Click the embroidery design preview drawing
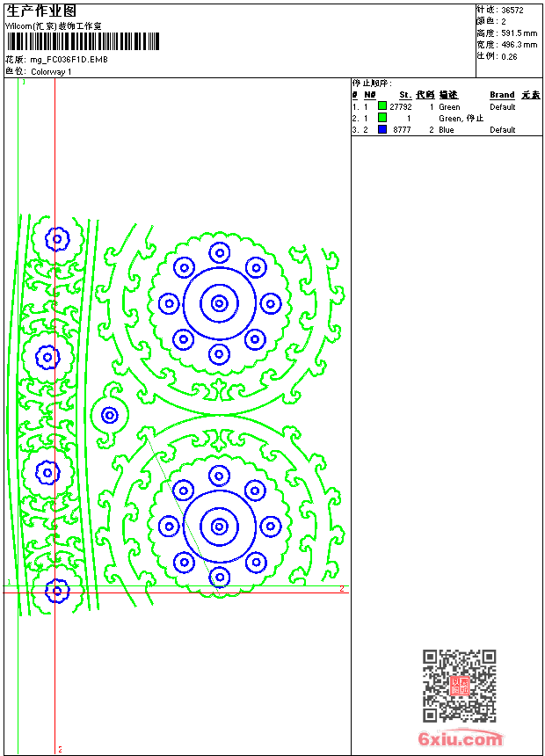The height and width of the screenshot is (756, 545). tap(176, 415)
